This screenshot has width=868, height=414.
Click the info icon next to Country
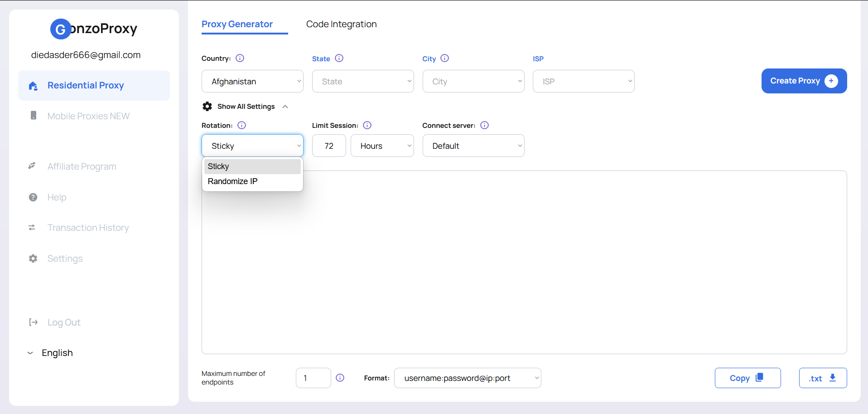[x=240, y=58]
